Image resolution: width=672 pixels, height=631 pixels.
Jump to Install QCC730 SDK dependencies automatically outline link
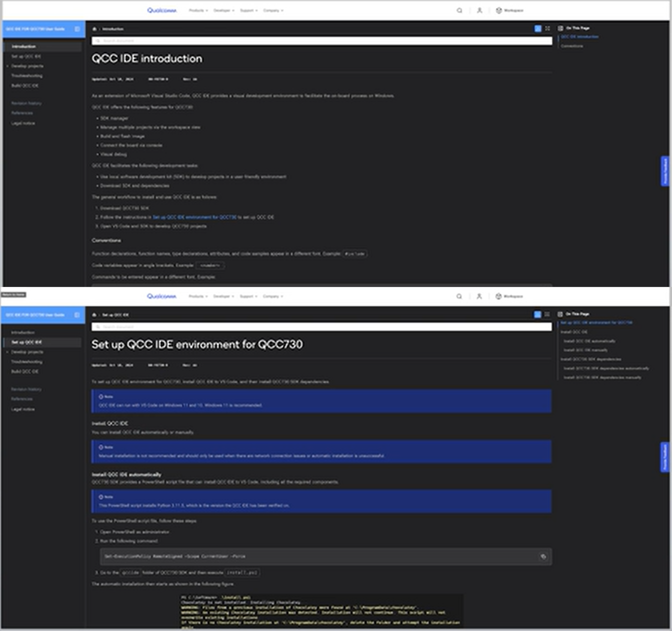606,369
